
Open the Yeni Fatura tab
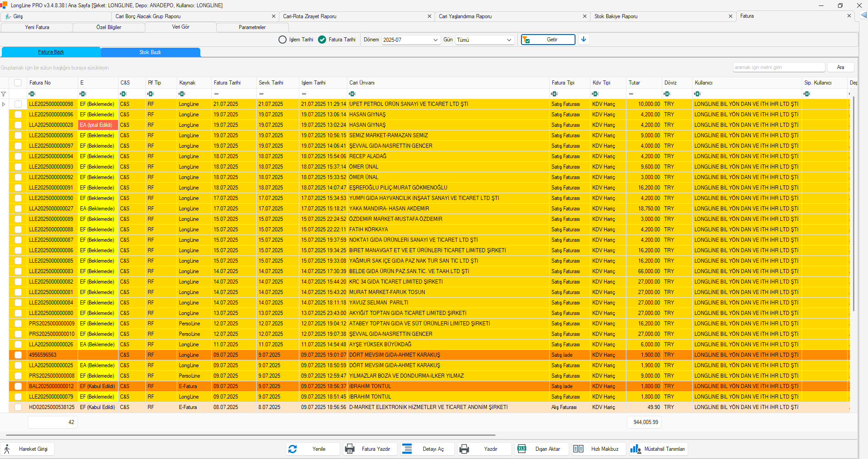[37, 27]
